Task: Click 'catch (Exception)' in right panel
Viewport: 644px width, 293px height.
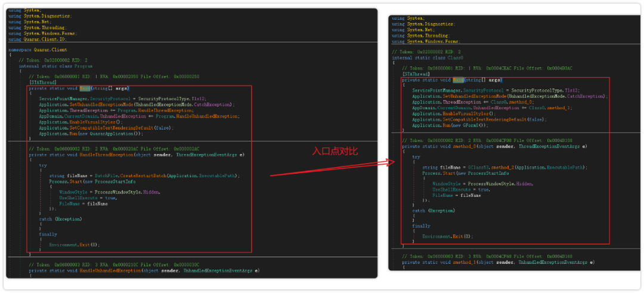Action: [434, 211]
